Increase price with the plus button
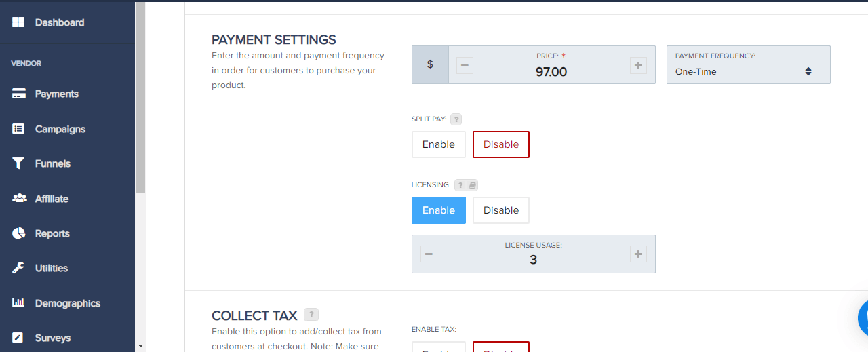 tap(638, 66)
